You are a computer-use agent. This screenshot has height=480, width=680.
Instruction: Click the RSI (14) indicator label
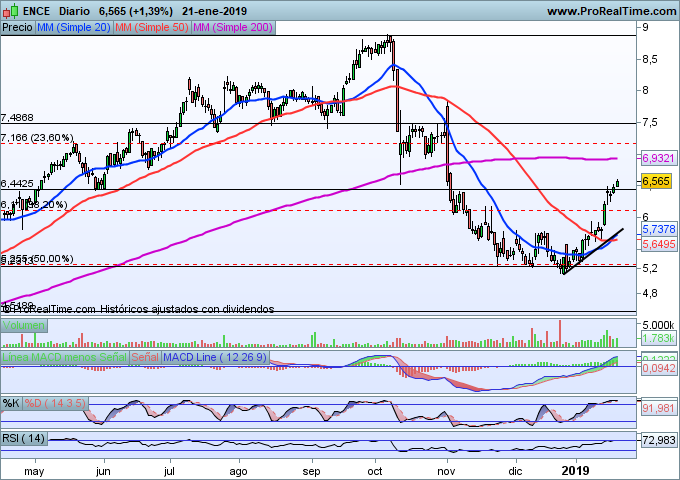tap(26, 439)
